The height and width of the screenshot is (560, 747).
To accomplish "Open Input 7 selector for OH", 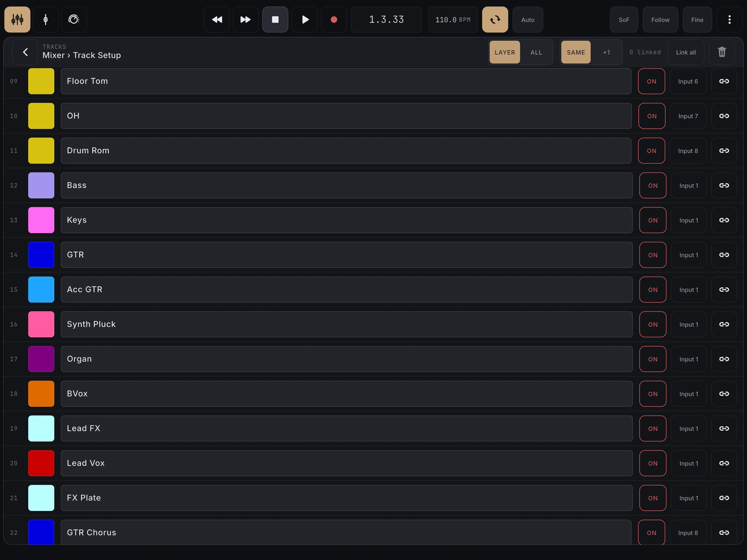I will 688,116.
